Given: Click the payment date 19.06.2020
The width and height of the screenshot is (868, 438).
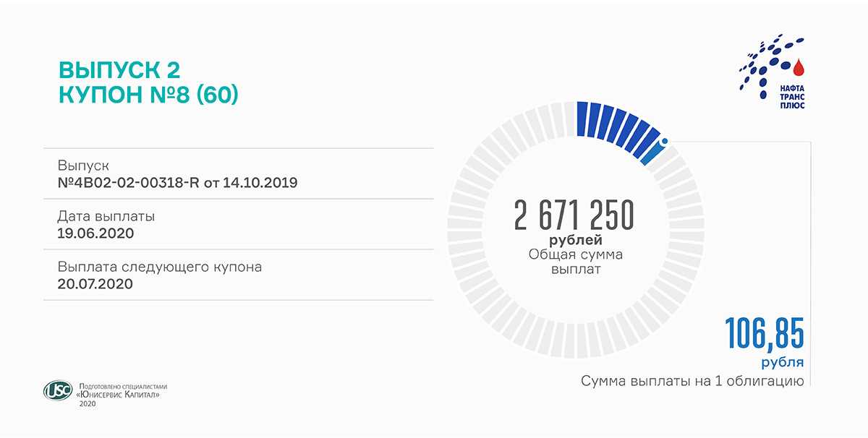Looking at the screenshot, I should [x=95, y=233].
